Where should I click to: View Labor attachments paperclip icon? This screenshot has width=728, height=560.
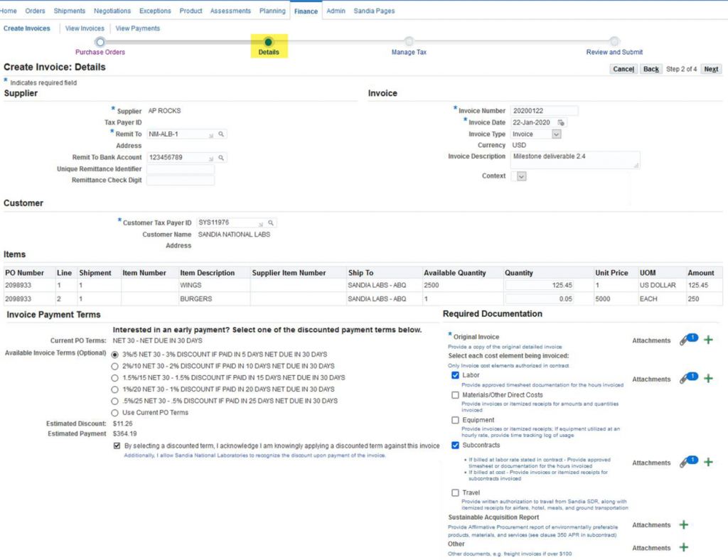point(685,379)
